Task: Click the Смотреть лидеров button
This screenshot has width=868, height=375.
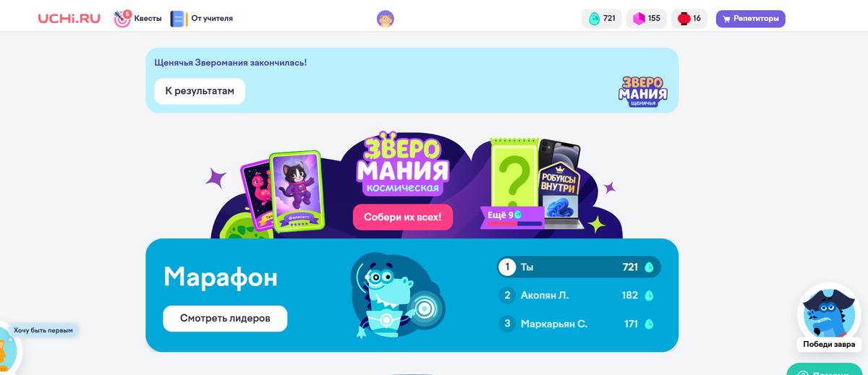Action: [225, 319]
